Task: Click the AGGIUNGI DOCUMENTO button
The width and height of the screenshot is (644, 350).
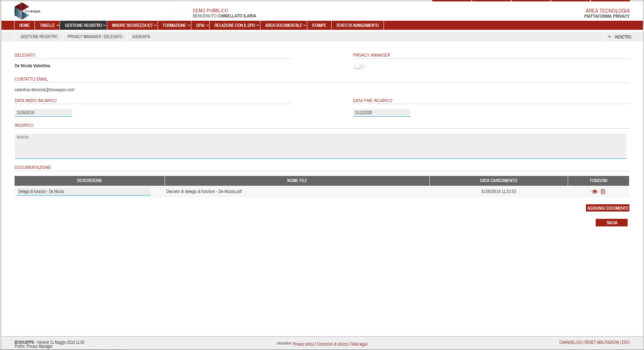Action: (608, 208)
